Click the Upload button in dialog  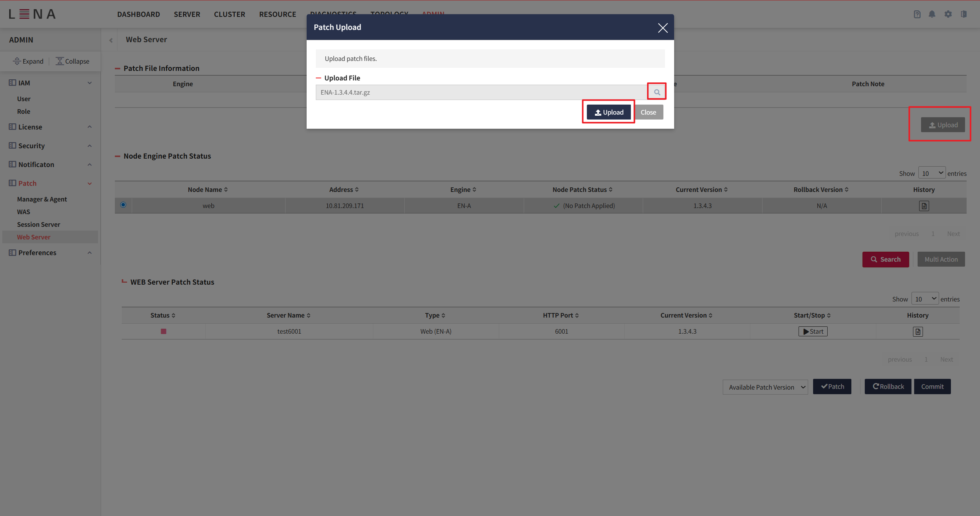pos(609,112)
